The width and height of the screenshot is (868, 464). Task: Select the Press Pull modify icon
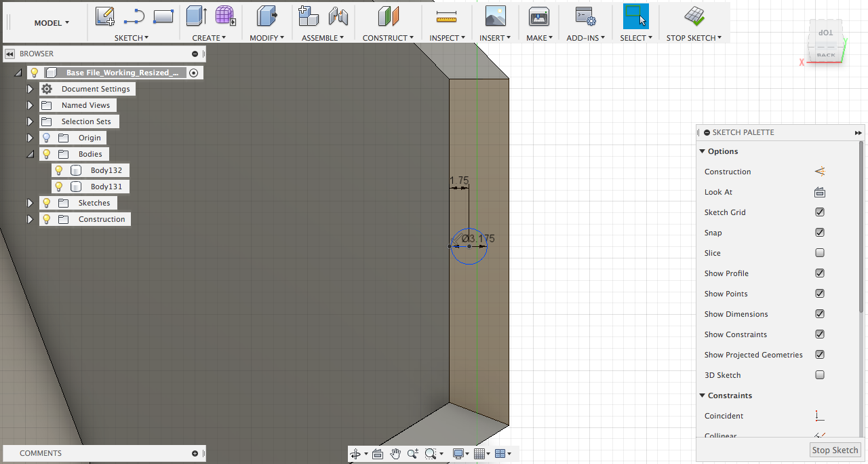click(267, 16)
